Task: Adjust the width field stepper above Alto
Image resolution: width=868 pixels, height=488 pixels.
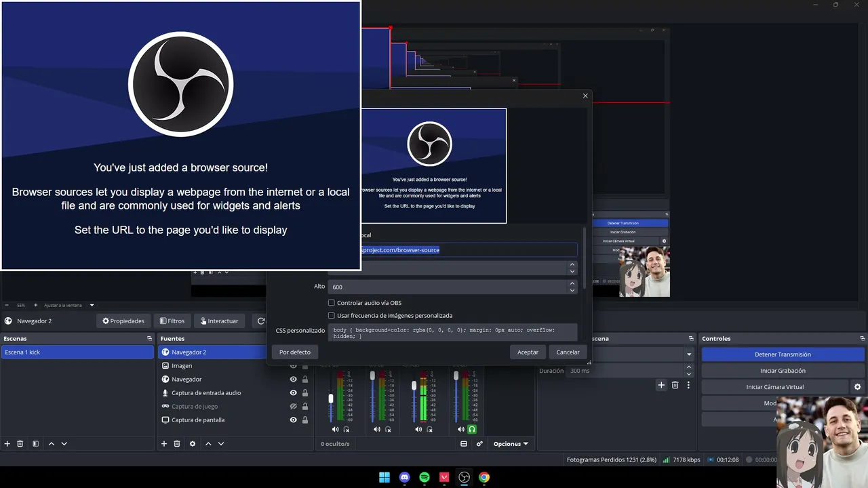Action: 572,268
